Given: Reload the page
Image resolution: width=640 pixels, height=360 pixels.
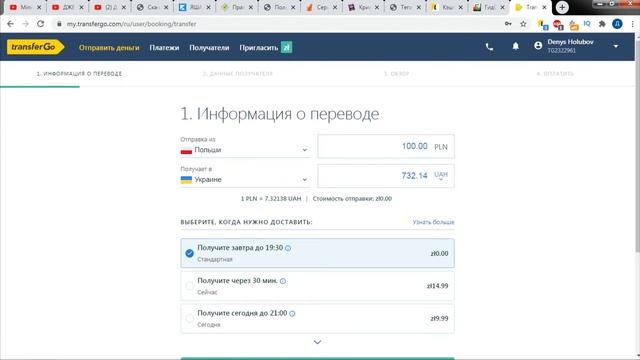Looking at the screenshot, I should 40,24.
